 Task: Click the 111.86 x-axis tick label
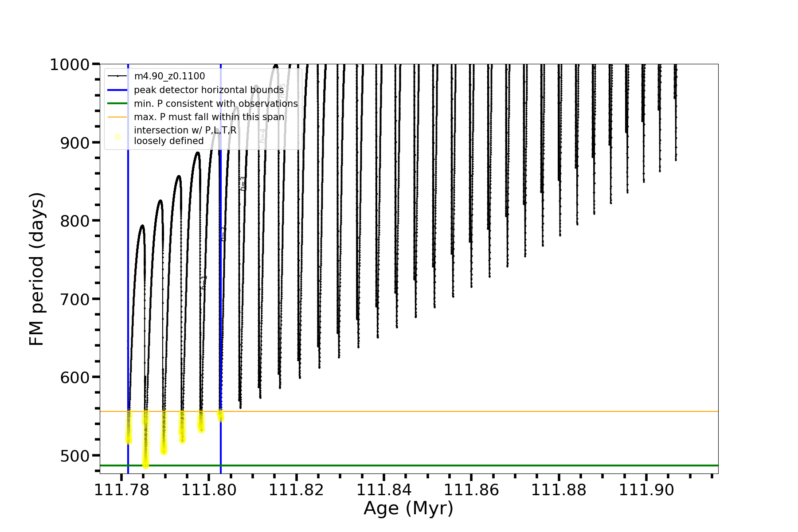[471, 490]
